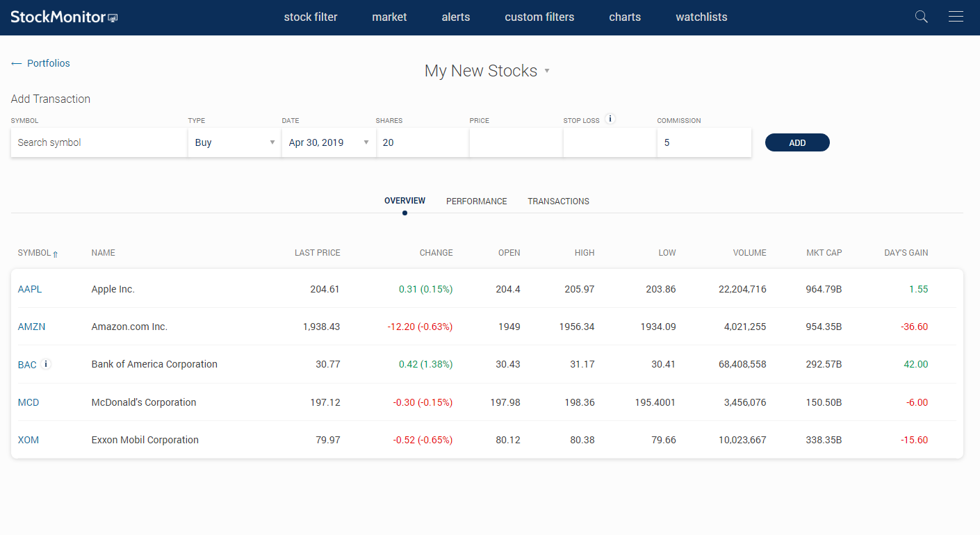This screenshot has width=980, height=535.
Task: Sort by the Last Price column header
Action: [318, 253]
